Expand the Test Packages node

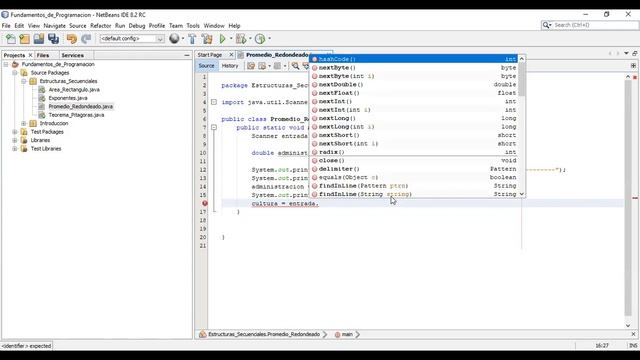point(15,132)
